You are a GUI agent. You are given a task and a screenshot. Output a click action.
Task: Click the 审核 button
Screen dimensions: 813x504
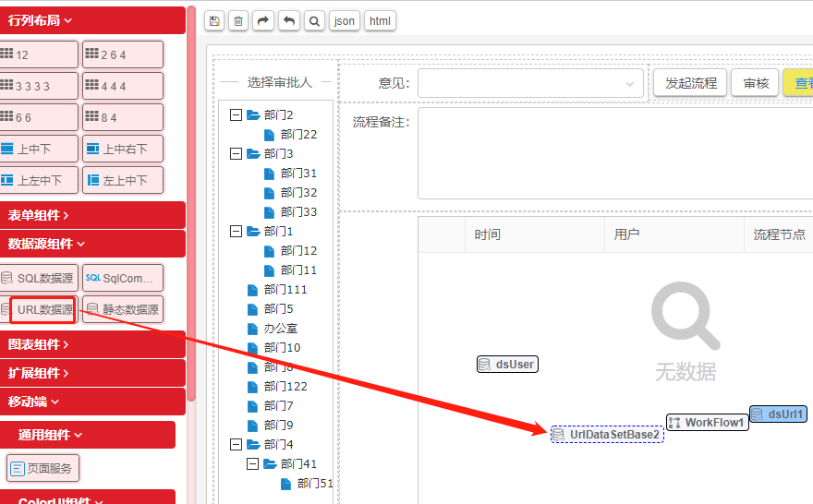(x=755, y=83)
